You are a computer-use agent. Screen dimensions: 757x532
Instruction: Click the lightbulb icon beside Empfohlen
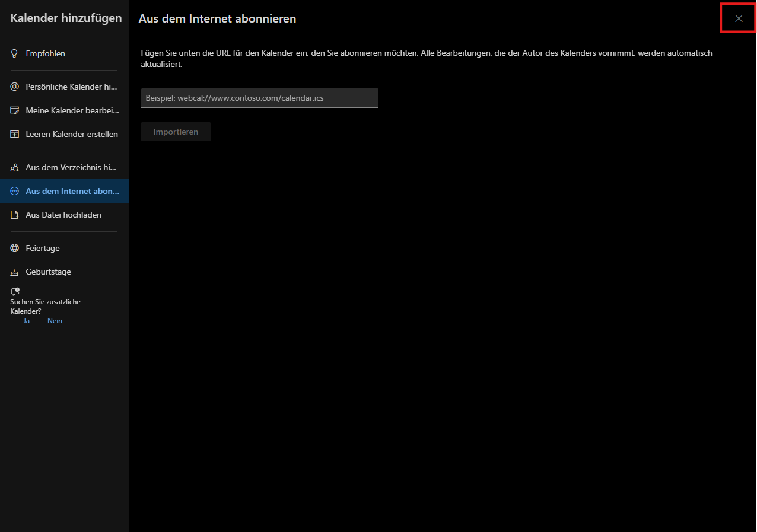click(15, 53)
